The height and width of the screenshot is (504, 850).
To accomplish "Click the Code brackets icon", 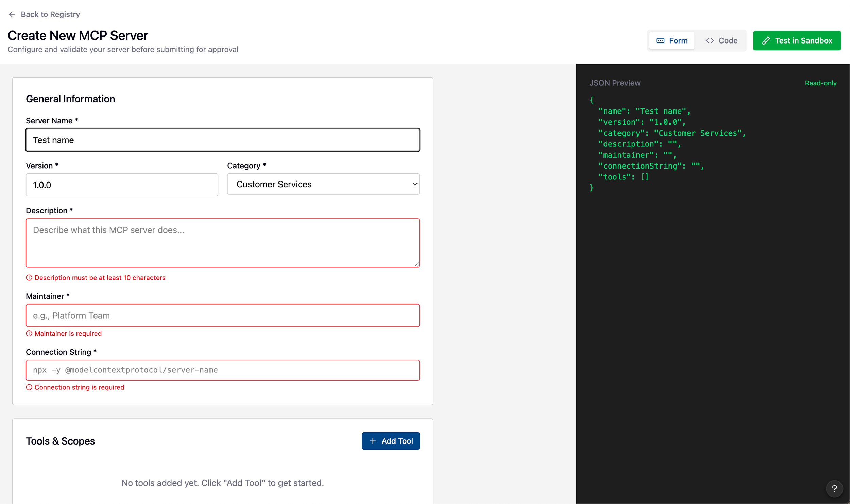I will (710, 41).
